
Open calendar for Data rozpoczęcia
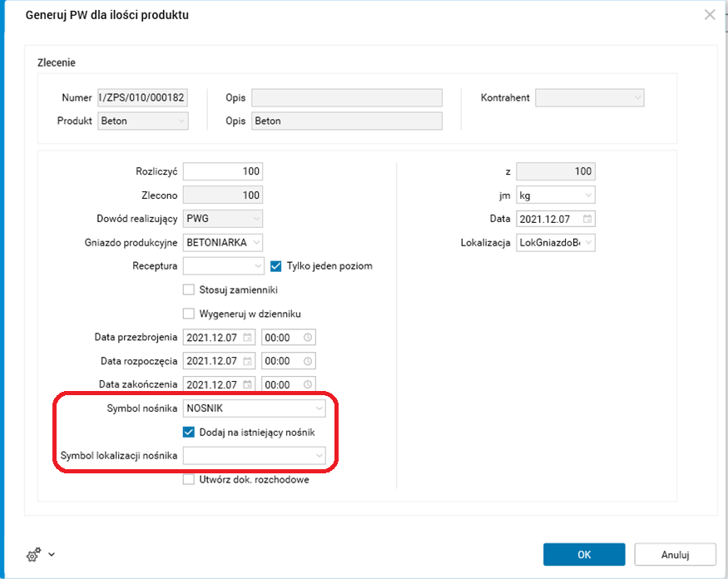pyautogui.click(x=248, y=361)
